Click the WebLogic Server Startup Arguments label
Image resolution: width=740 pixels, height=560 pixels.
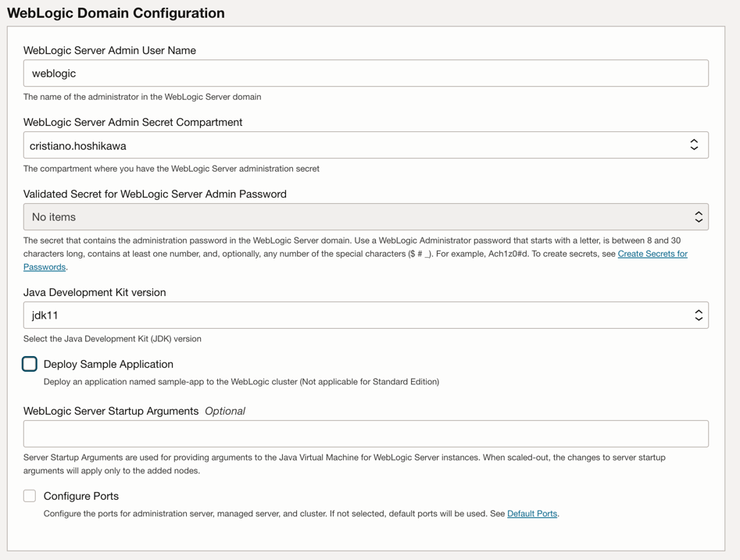point(111,411)
